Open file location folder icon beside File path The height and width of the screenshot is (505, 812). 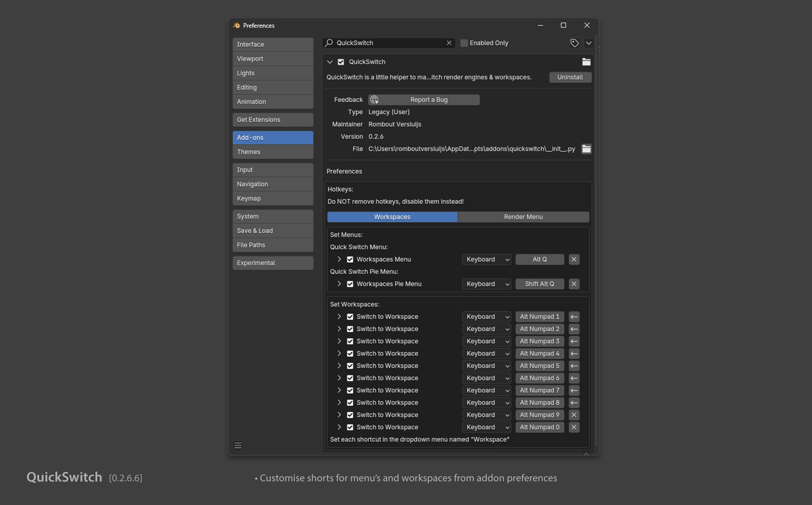pos(586,149)
